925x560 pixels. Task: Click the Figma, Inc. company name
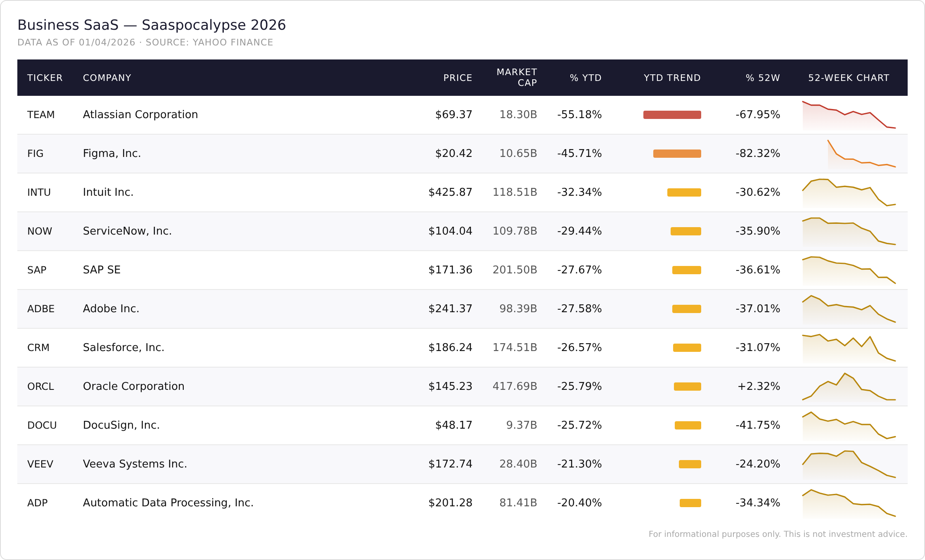[112, 153]
